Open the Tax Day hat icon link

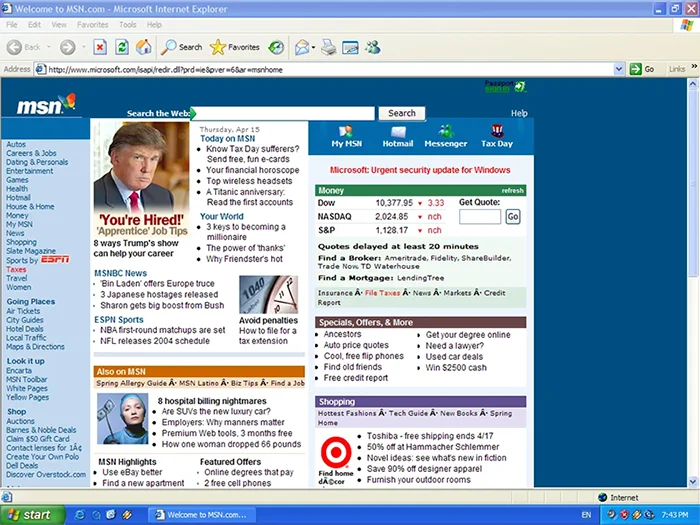[x=497, y=137]
